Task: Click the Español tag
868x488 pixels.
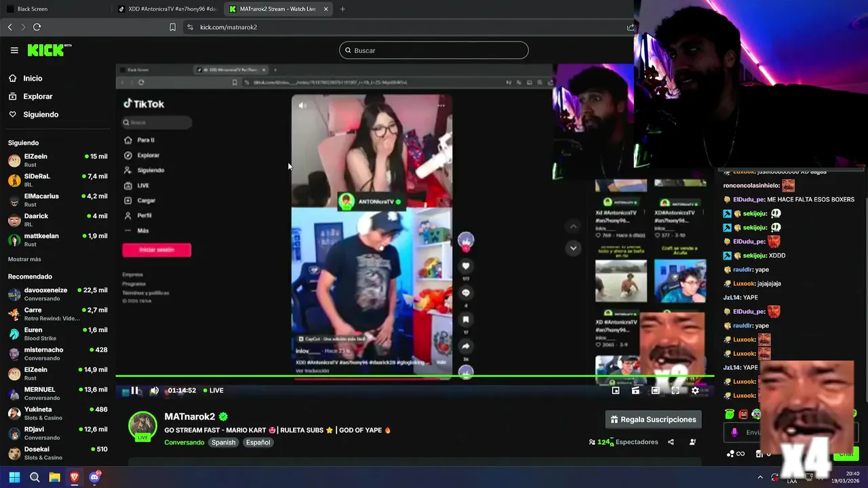Action: pyautogui.click(x=258, y=443)
